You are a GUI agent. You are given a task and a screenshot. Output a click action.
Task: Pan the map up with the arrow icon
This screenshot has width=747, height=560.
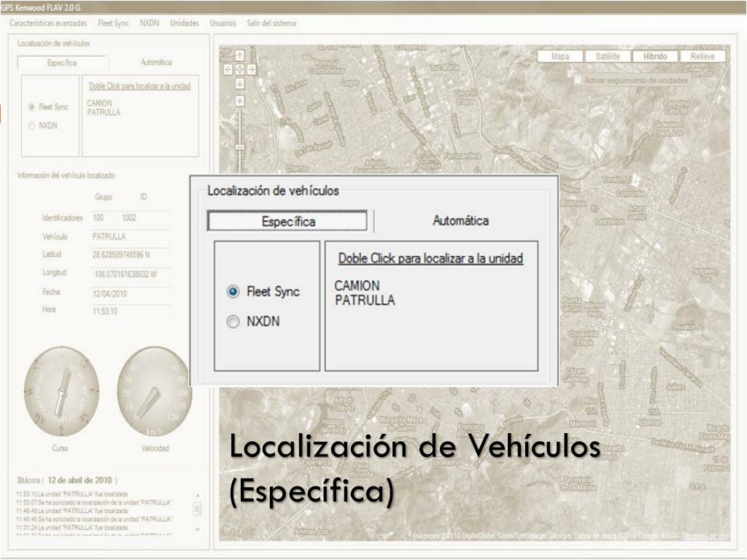(239, 56)
